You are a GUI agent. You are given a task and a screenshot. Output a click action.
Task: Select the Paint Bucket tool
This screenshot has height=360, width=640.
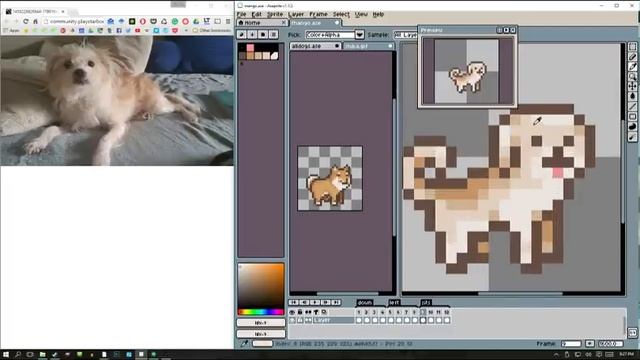pyautogui.click(x=632, y=96)
